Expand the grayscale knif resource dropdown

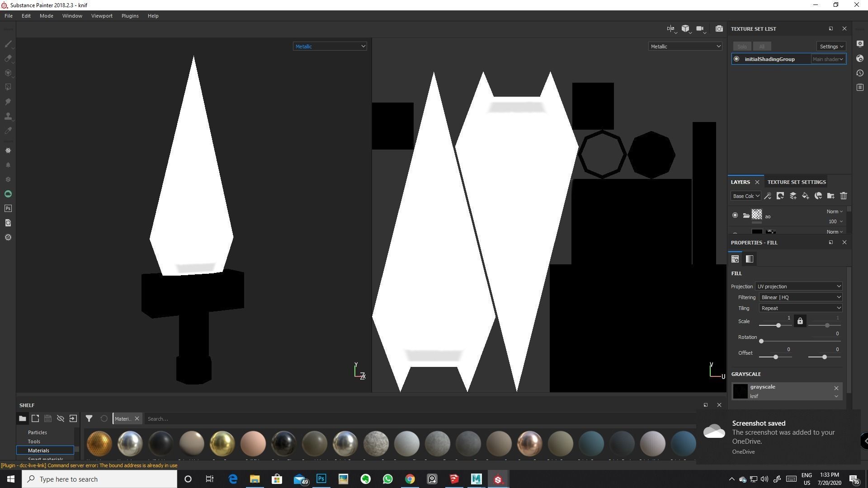pos(836,396)
